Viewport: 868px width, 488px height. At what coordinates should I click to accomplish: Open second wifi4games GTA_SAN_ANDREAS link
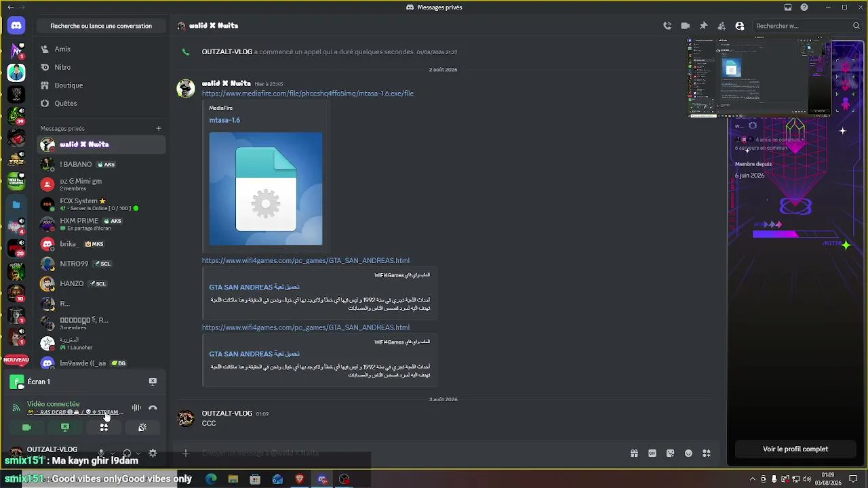(x=306, y=327)
